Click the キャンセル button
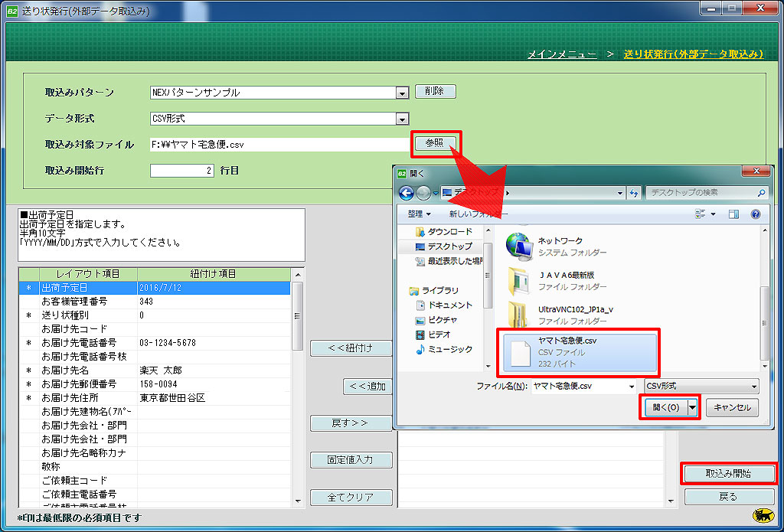 (x=732, y=407)
